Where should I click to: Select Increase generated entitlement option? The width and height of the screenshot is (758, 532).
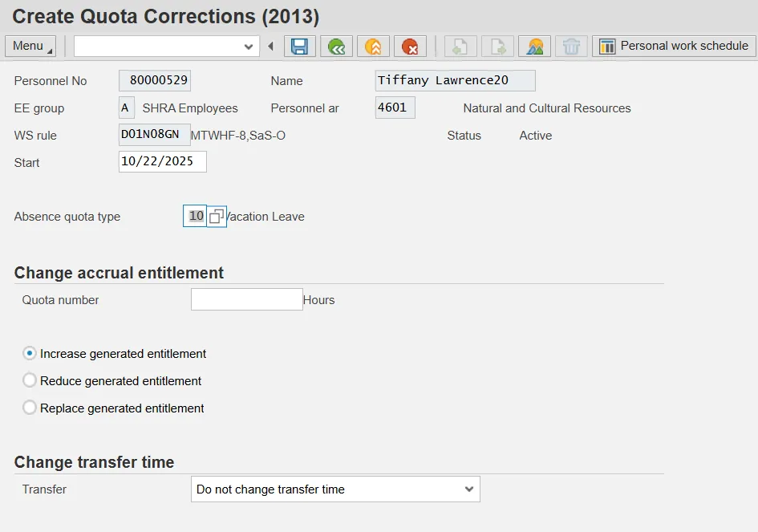coord(30,354)
